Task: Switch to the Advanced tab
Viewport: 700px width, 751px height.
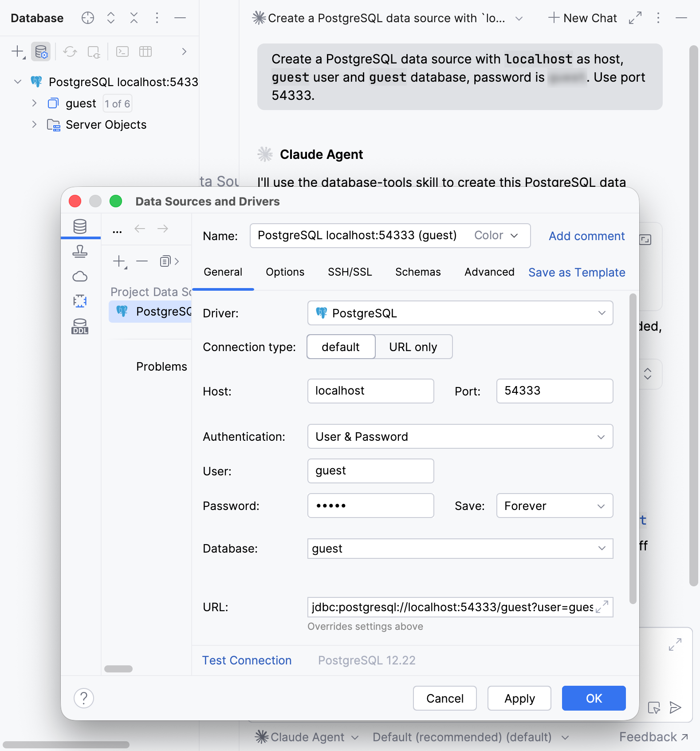Action: tap(489, 272)
